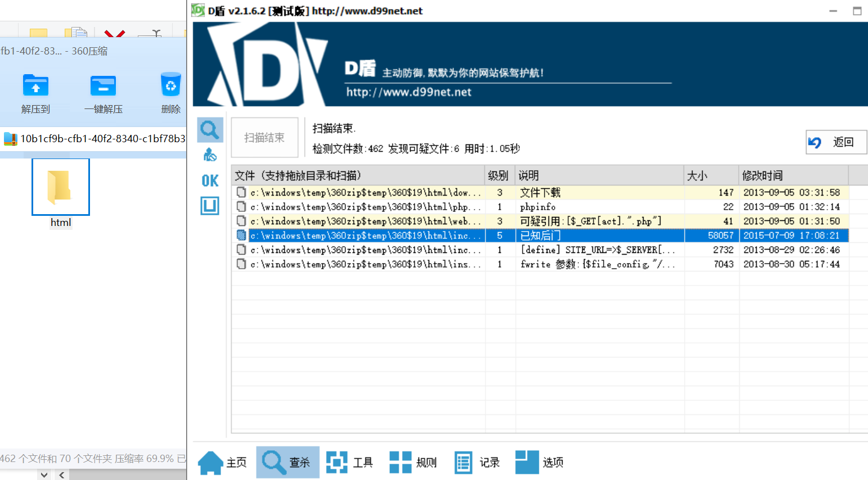This screenshot has width=868, height=480.
Task: Open the 主页 tab
Action: [223, 462]
